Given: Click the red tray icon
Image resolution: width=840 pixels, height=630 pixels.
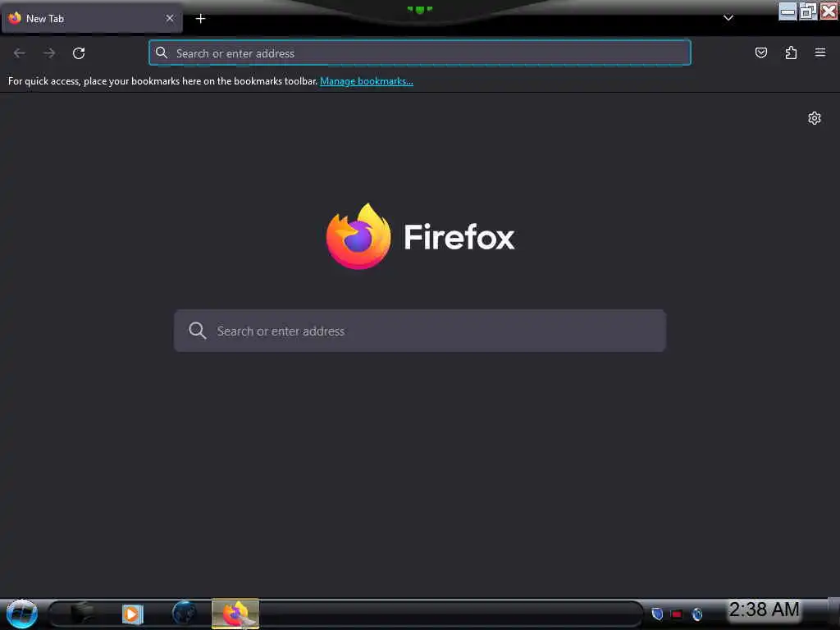Looking at the screenshot, I should click(x=677, y=614).
